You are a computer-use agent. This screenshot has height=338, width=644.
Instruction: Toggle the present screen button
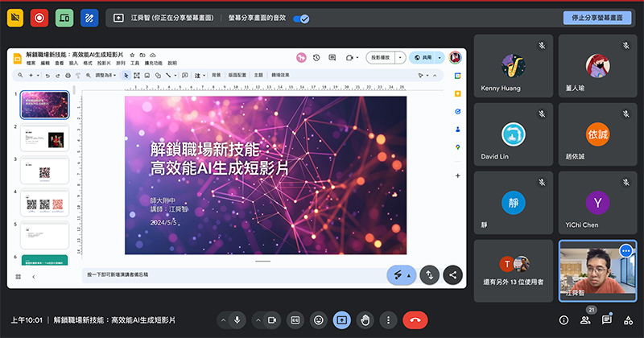tap(341, 320)
